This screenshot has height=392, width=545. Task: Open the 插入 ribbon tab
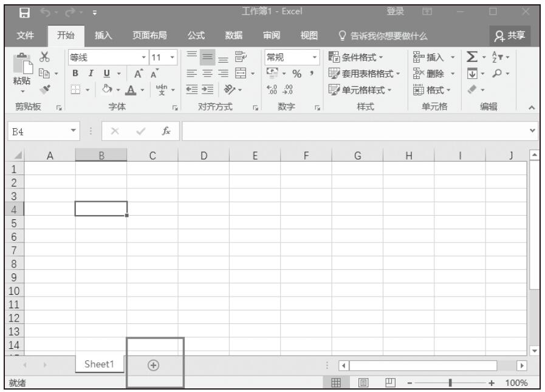pos(106,36)
